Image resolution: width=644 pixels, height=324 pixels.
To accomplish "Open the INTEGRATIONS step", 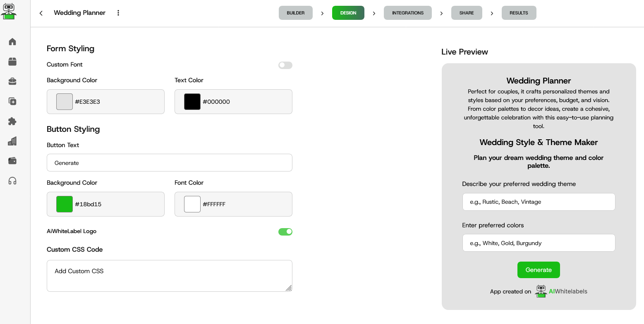I will pyautogui.click(x=407, y=13).
